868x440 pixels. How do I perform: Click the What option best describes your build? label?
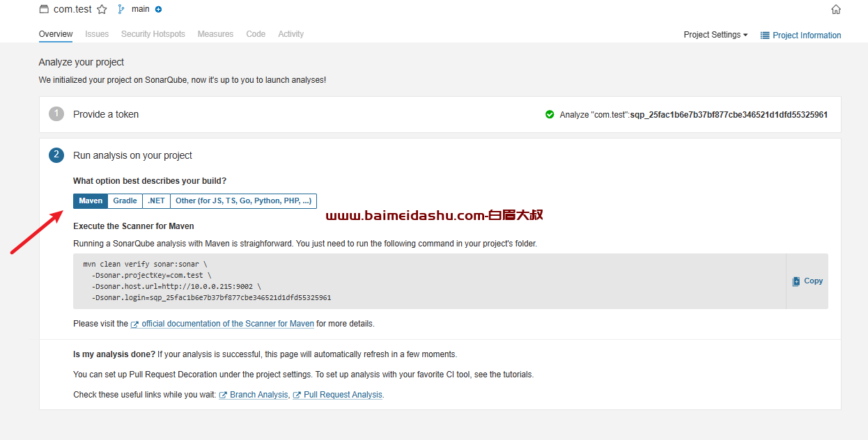[x=150, y=181]
